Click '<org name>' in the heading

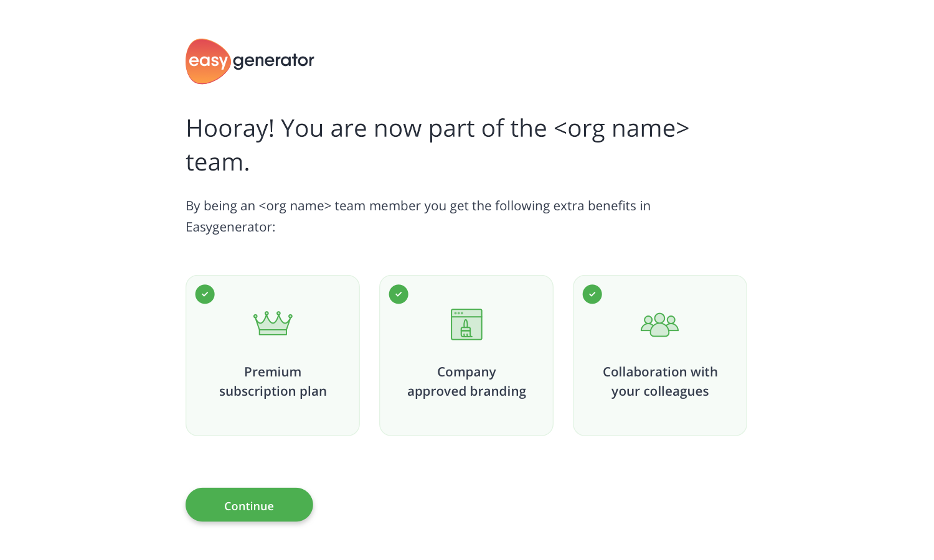point(621,128)
